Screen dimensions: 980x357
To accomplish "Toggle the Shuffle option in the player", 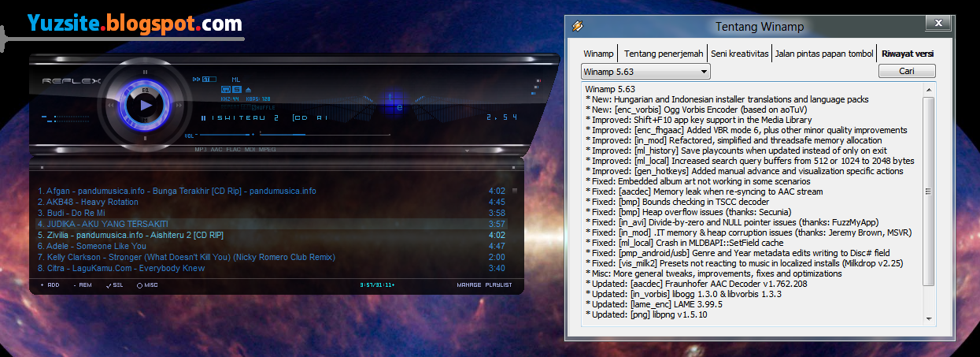I will pos(263,108).
